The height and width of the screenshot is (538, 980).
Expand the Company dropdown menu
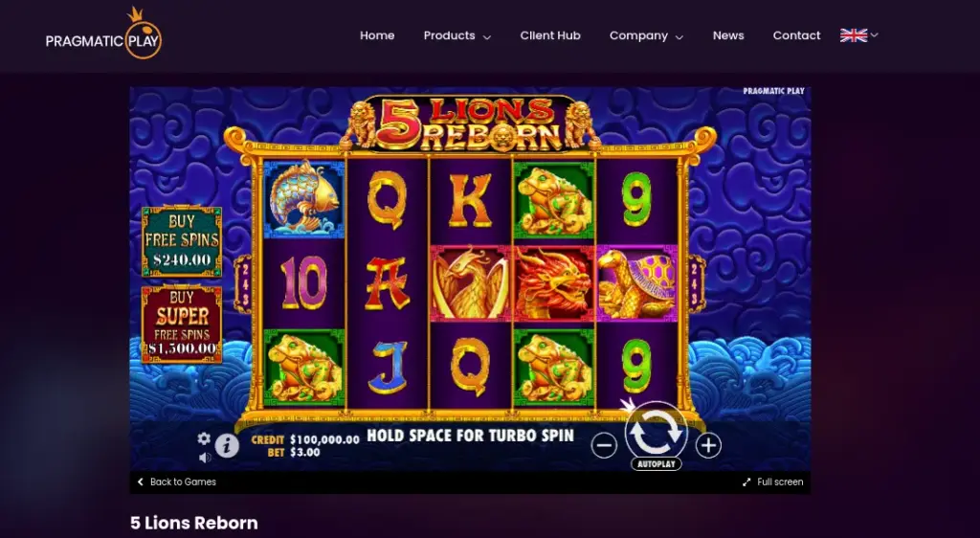point(646,35)
